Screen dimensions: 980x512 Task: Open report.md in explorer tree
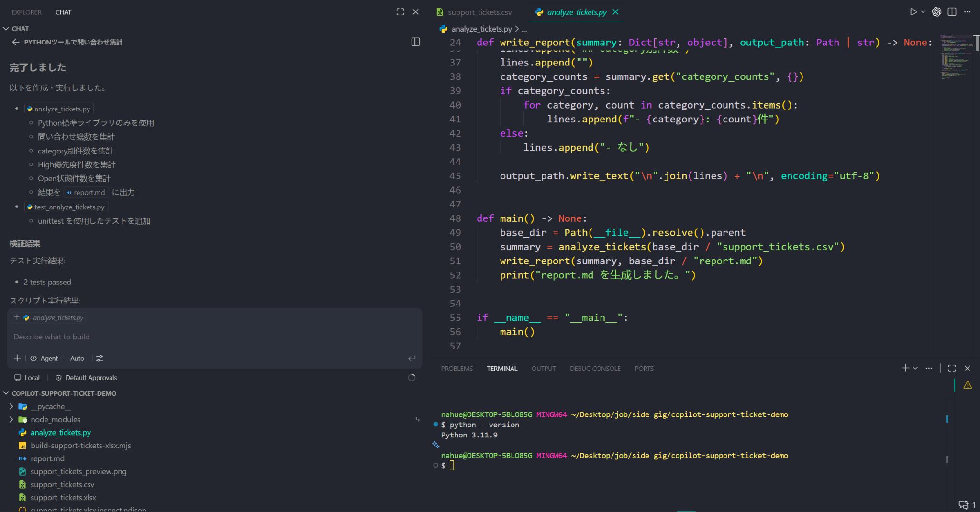pos(47,458)
